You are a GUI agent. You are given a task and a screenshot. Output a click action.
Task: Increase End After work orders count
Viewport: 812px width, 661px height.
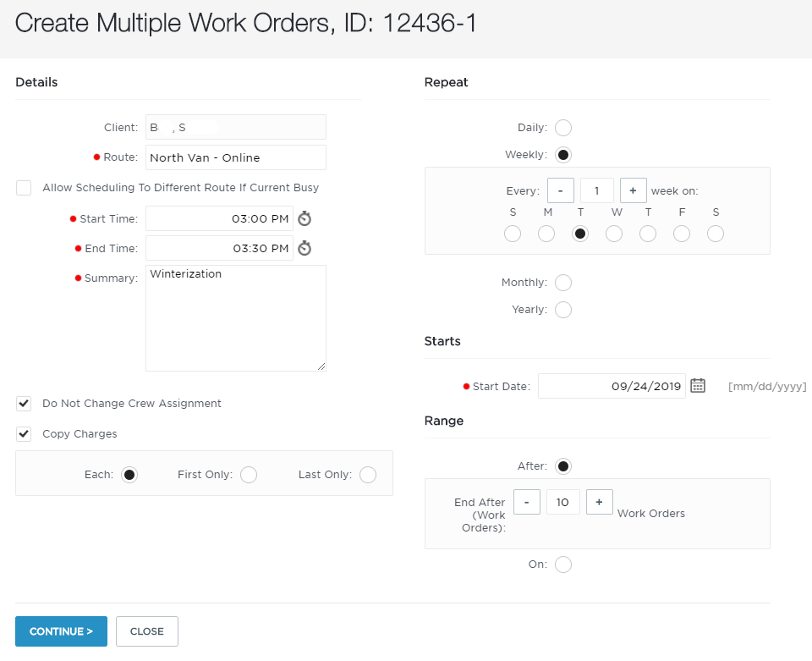tap(599, 502)
